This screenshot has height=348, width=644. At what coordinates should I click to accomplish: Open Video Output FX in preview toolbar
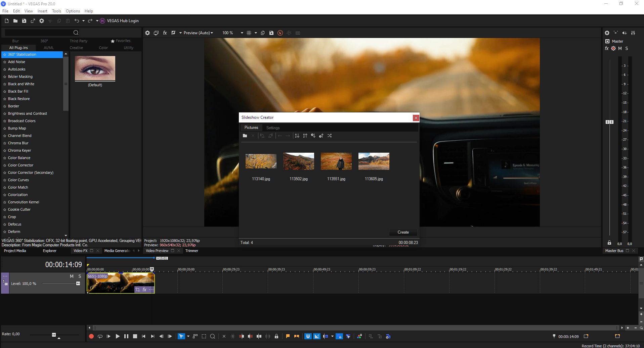(x=165, y=33)
